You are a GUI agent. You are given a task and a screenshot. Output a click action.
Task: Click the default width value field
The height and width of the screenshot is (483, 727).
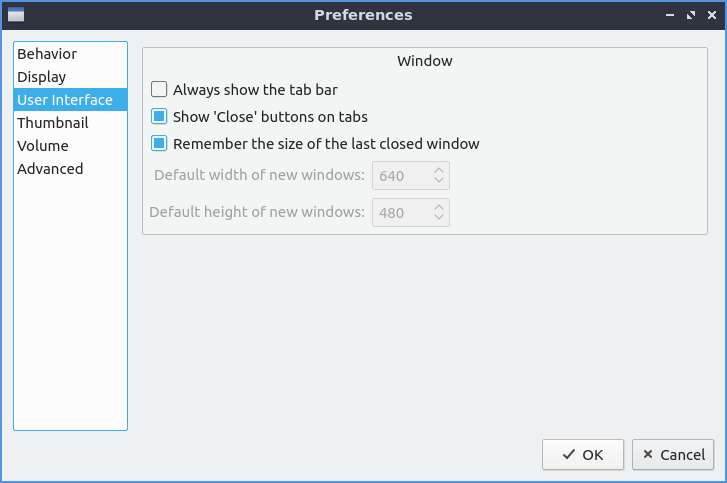click(401, 177)
